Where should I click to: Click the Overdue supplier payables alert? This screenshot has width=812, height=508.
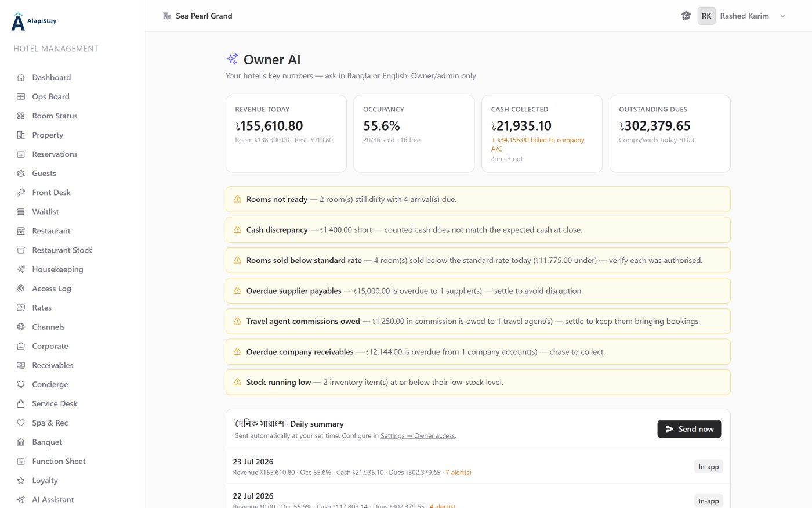(478, 291)
